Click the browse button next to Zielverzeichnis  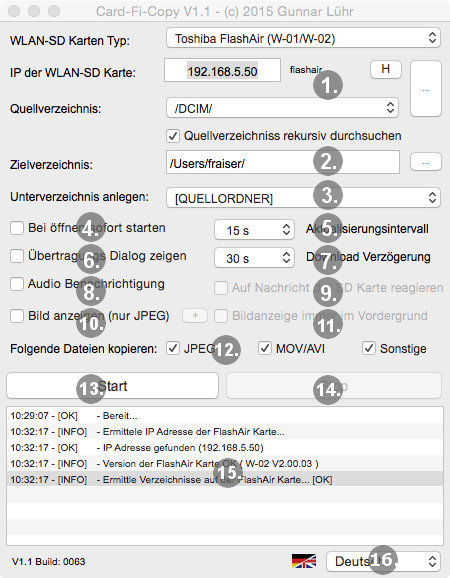[x=426, y=162]
